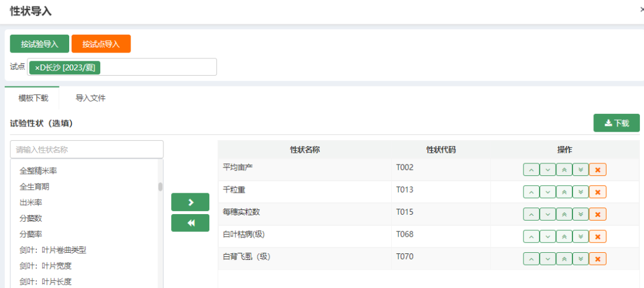Move 平均亩产 row down one position

[547, 170]
